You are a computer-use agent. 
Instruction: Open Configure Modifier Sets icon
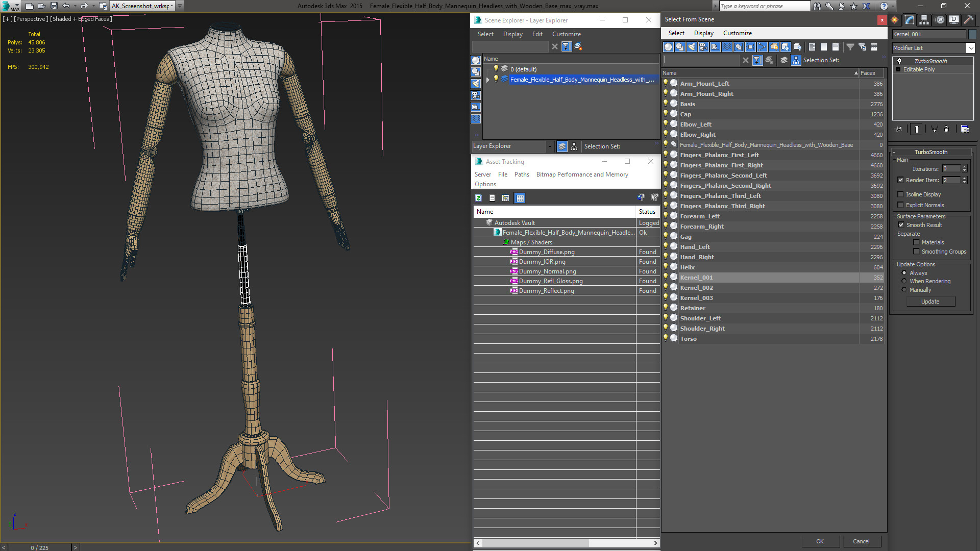[x=965, y=129]
